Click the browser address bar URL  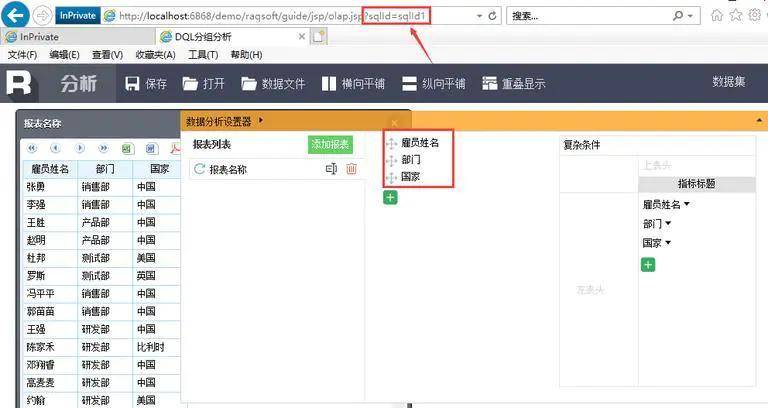274,16
